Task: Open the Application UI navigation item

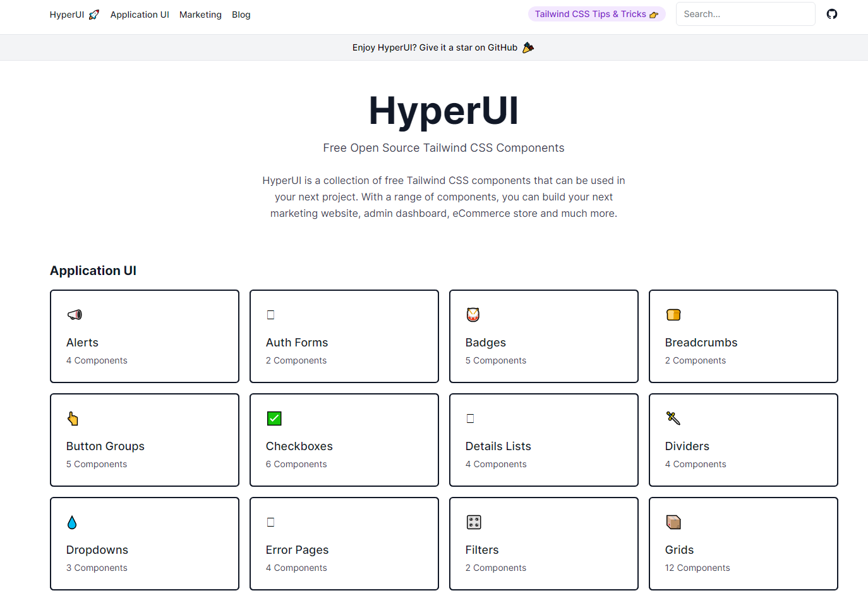Action: coord(140,15)
